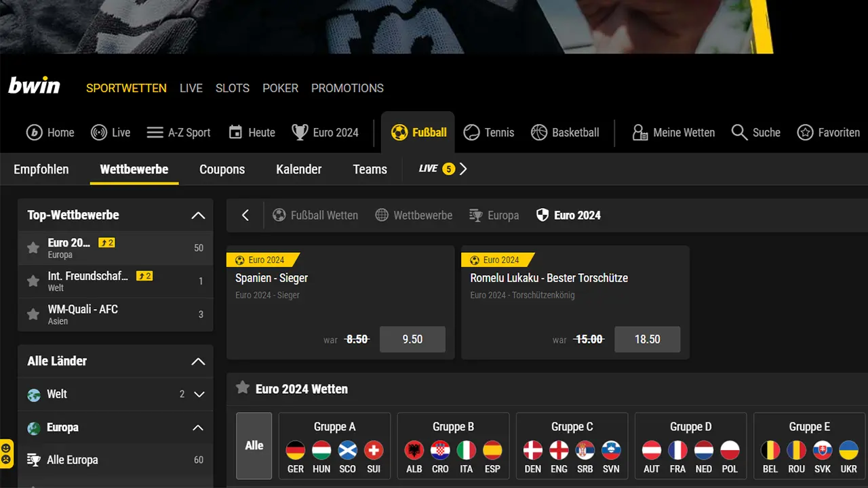Open the Euro 2024 trophy icon

tap(300, 133)
